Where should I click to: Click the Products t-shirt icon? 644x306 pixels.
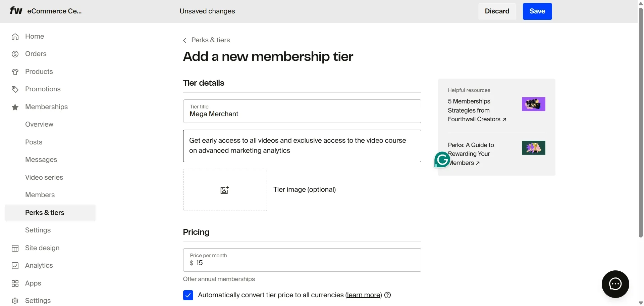[x=15, y=72]
